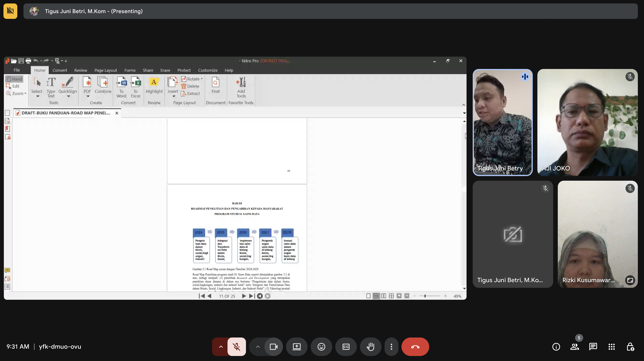Adjust the zoom slider in status bar

tap(425, 296)
